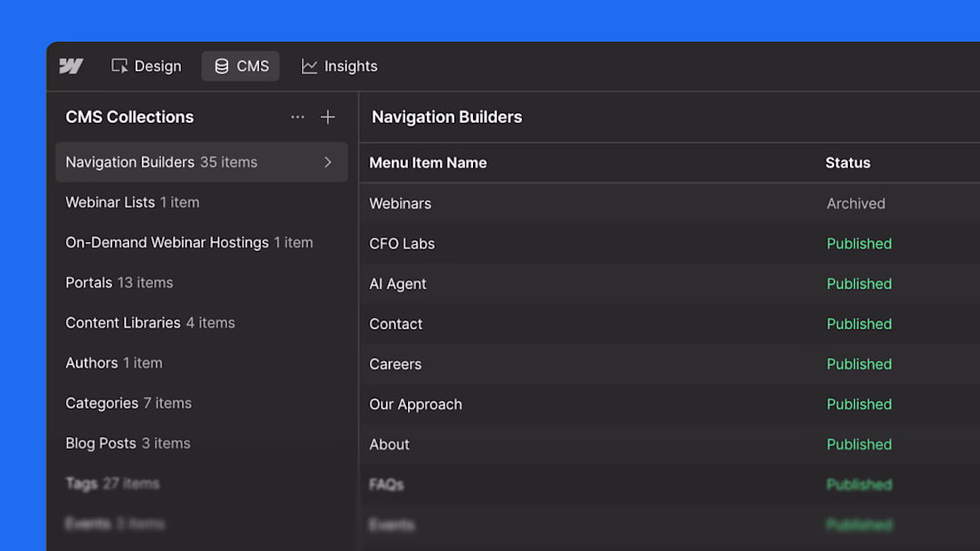Select the Navigation Builders collection
The height and width of the screenshot is (551, 980).
(x=201, y=162)
